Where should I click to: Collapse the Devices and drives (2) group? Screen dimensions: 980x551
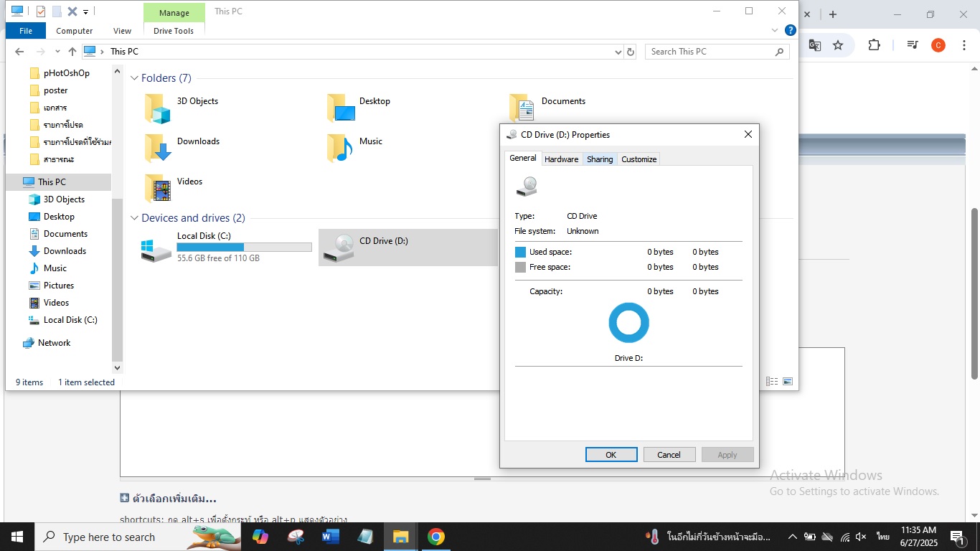pos(134,218)
